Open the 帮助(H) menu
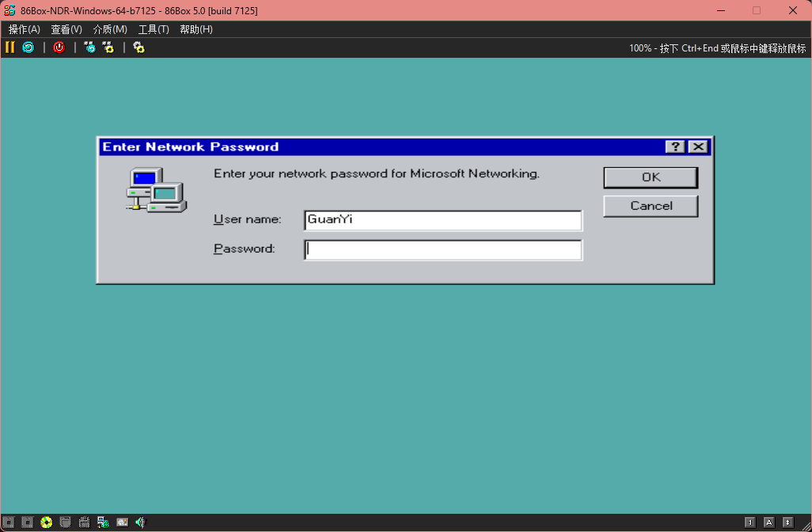 [x=196, y=29]
